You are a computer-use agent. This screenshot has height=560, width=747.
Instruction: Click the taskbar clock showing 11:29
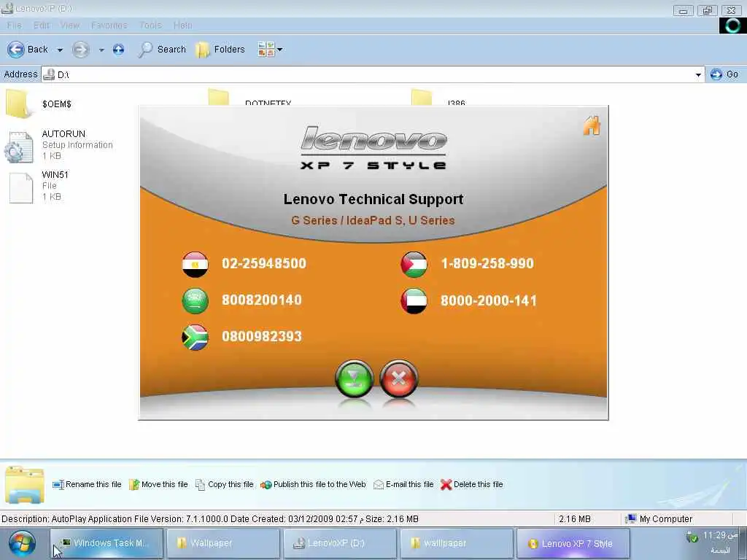[x=720, y=535]
